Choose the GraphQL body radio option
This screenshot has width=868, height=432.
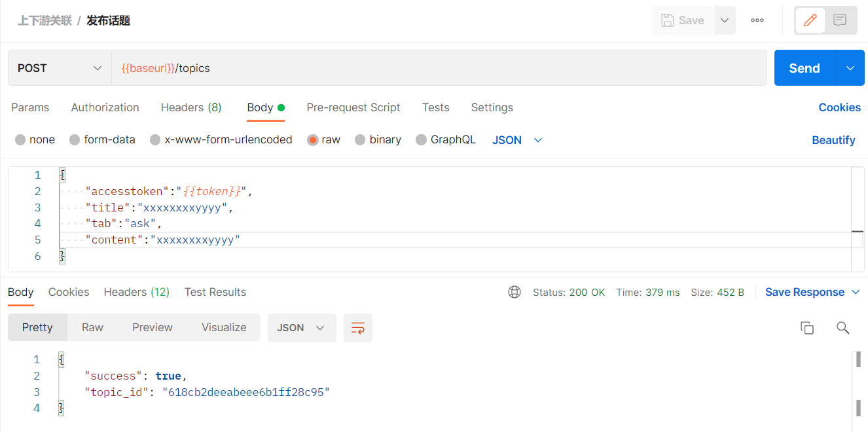pos(421,139)
